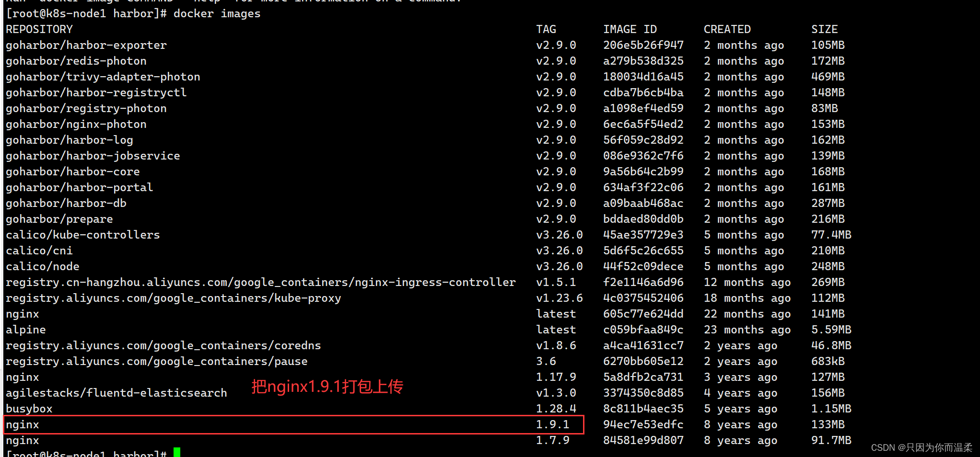
Task: Click the size value 77.4MB
Action: pos(831,235)
